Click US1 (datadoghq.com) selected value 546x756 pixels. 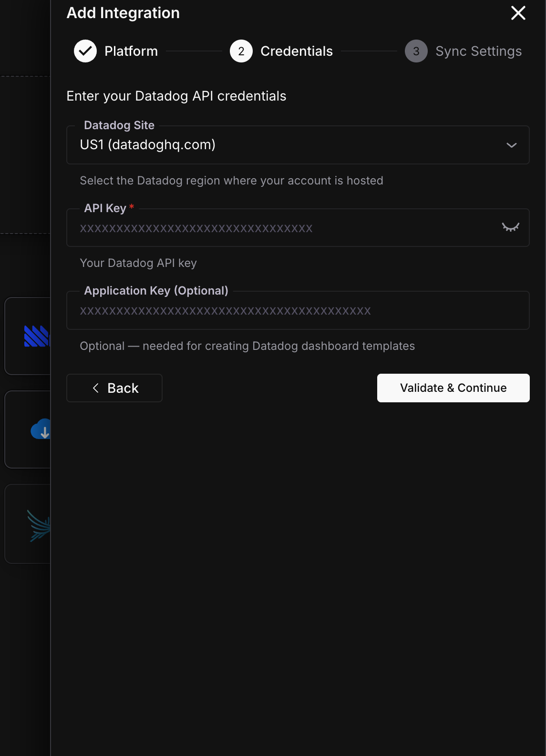[x=148, y=145]
